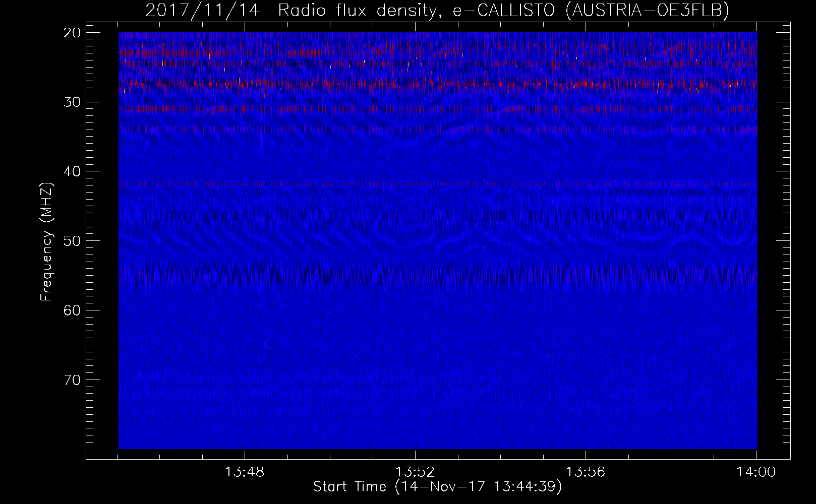Click the 30 frequency tick label
The image size is (816, 504).
tap(73, 102)
